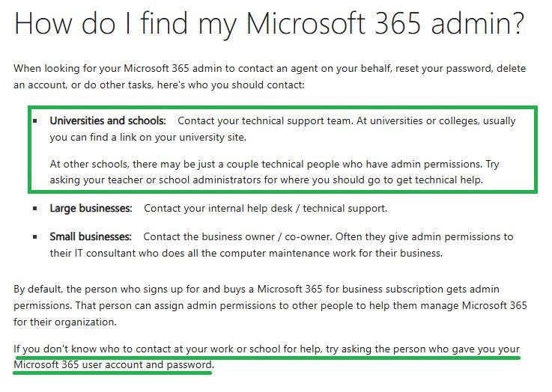
Task: Click 'you can find a link on your university site'
Action: click(148, 137)
